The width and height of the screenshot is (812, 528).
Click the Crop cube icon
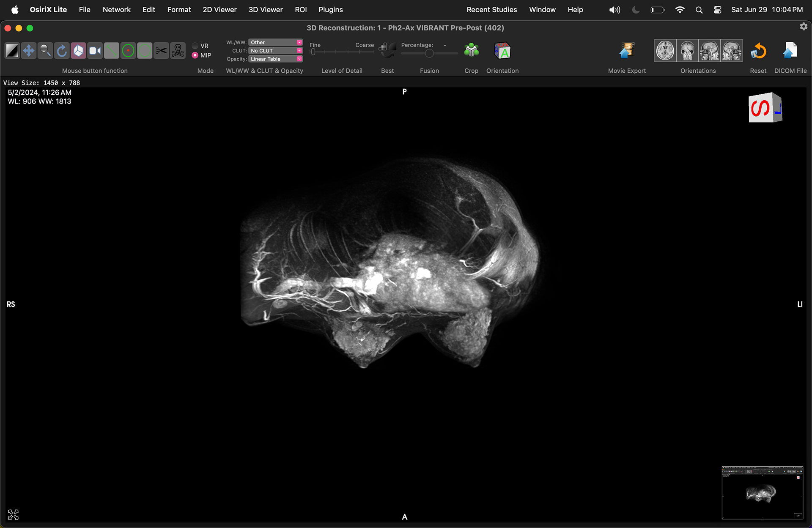(471, 51)
